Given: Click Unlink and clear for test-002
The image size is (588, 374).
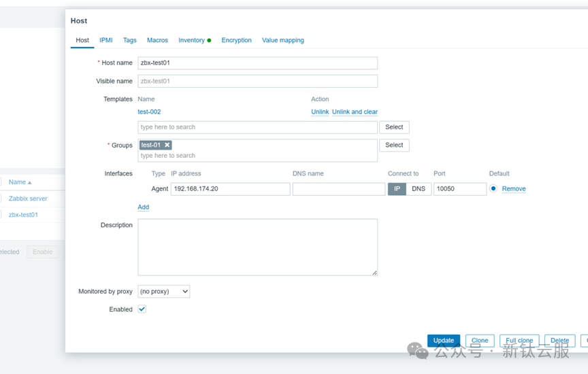Looking at the screenshot, I should pyautogui.click(x=355, y=112).
